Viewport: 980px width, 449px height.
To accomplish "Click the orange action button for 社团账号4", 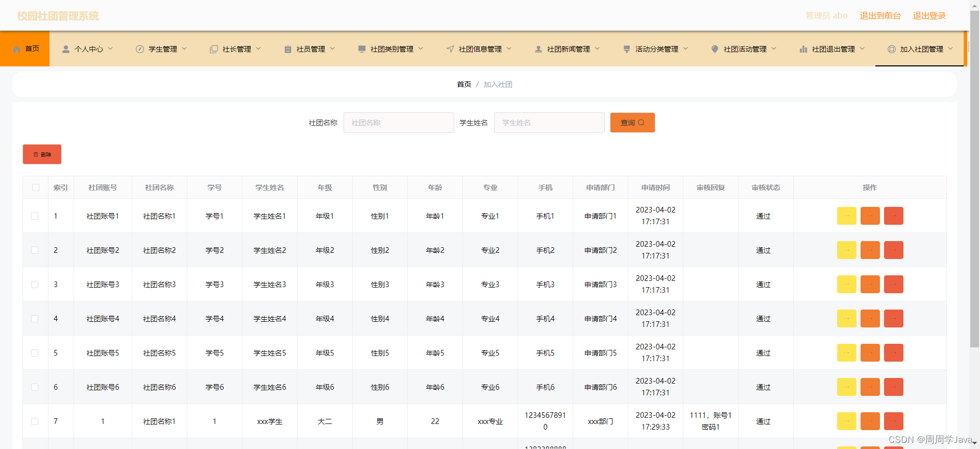I will [870, 319].
